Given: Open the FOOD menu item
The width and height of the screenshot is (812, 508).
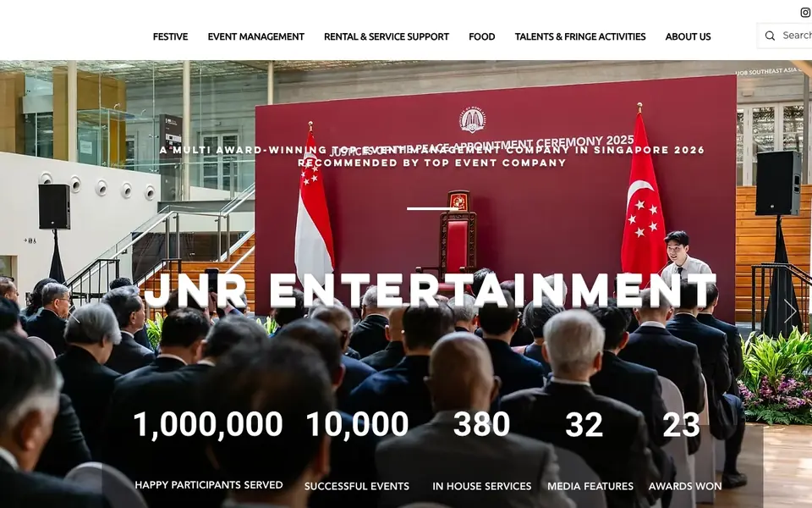Looking at the screenshot, I should tap(481, 36).
